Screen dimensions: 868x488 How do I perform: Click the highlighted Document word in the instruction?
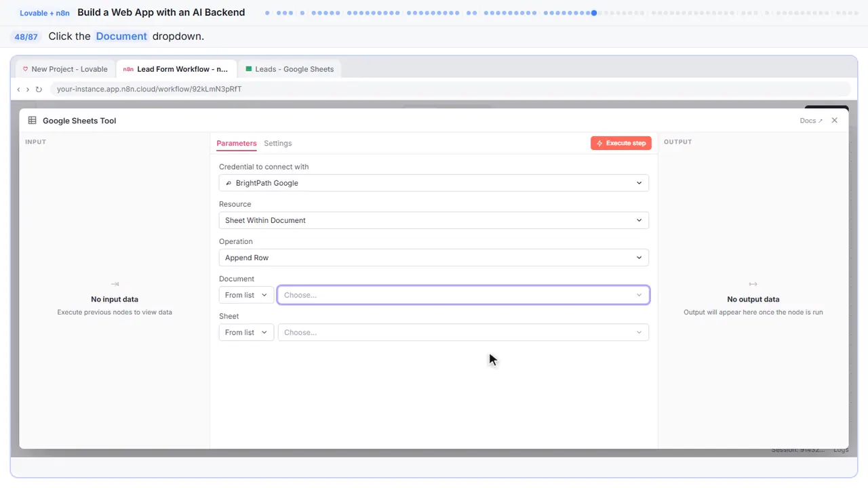(121, 37)
